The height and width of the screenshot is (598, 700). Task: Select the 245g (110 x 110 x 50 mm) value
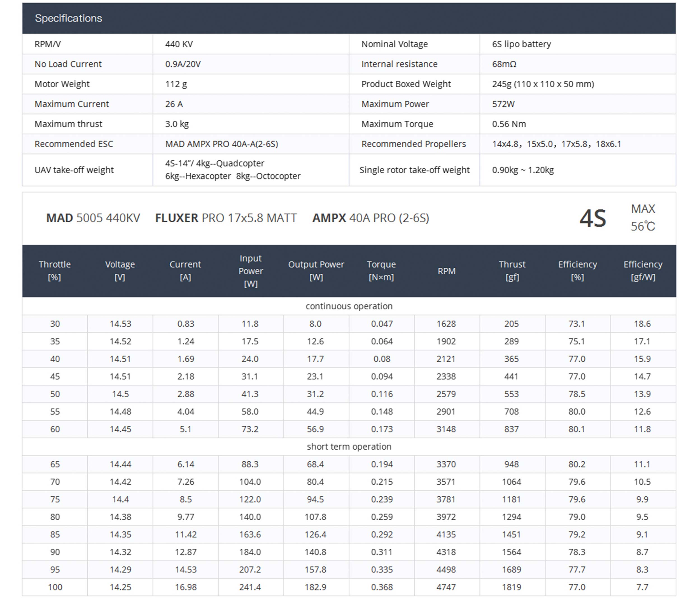pos(543,84)
